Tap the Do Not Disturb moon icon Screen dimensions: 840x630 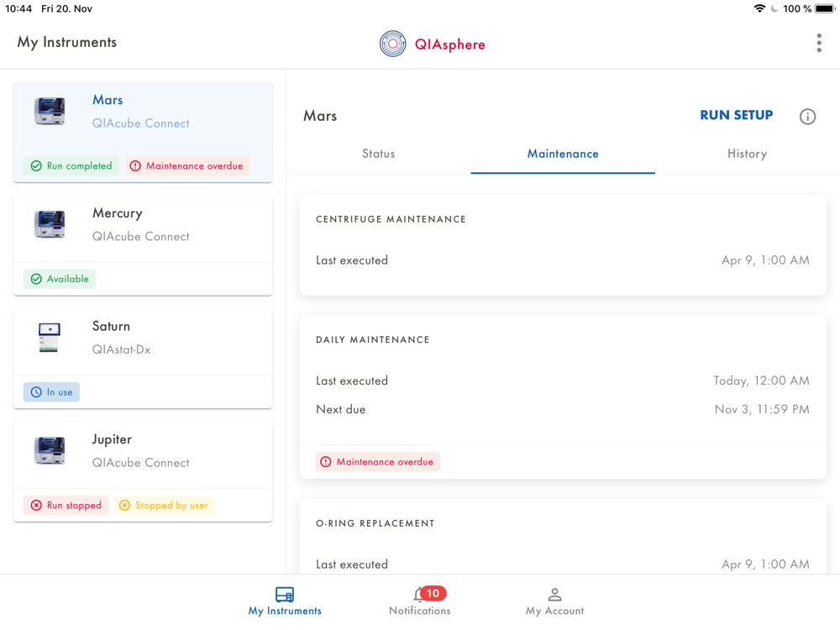(774, 8)
